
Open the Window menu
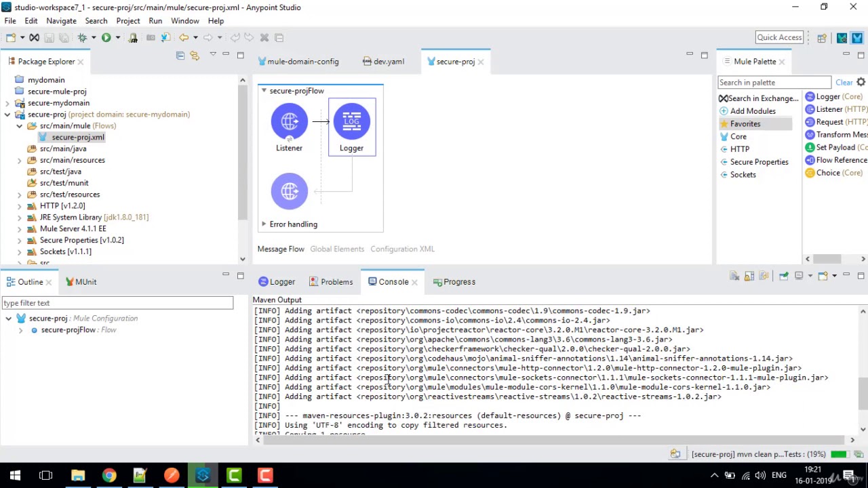click(x=185, y=21)
